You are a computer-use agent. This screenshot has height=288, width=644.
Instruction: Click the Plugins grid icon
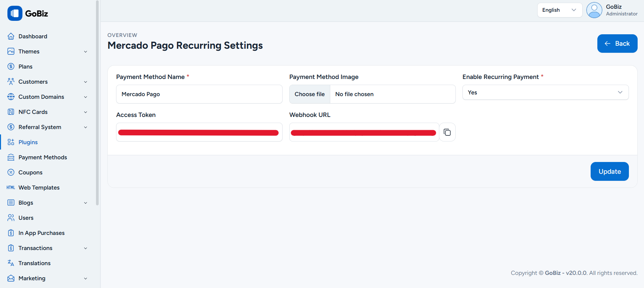pyautogui.click(x=11, y=142)
